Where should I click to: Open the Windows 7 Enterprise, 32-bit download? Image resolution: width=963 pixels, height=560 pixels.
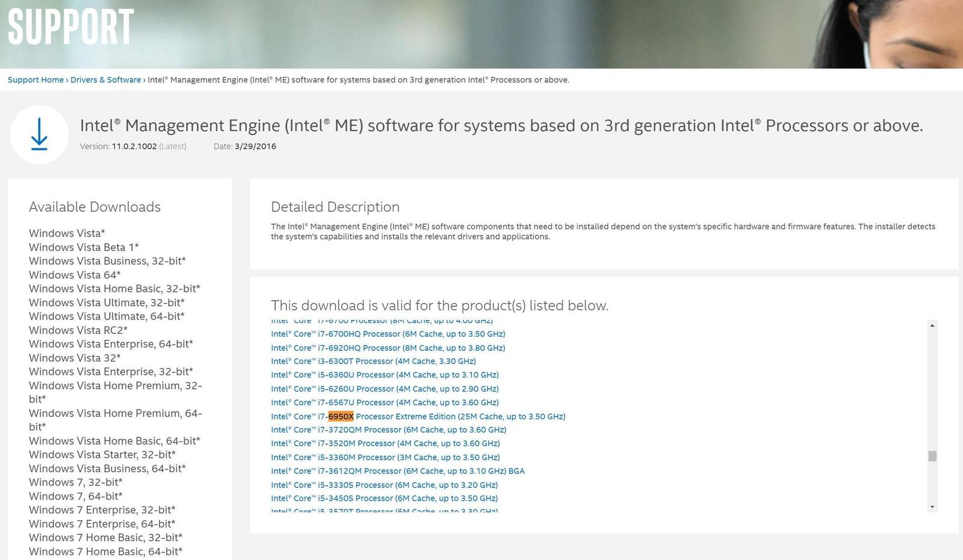coord(102,509)
